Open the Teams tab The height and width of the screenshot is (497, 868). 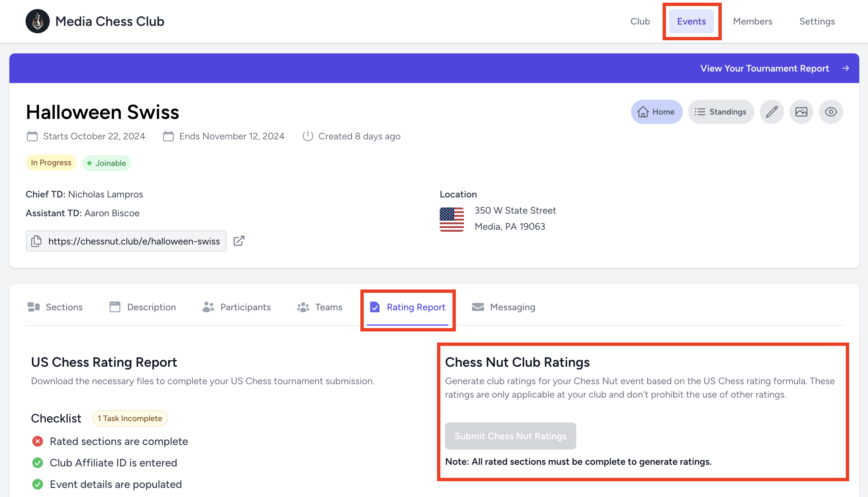320,307
